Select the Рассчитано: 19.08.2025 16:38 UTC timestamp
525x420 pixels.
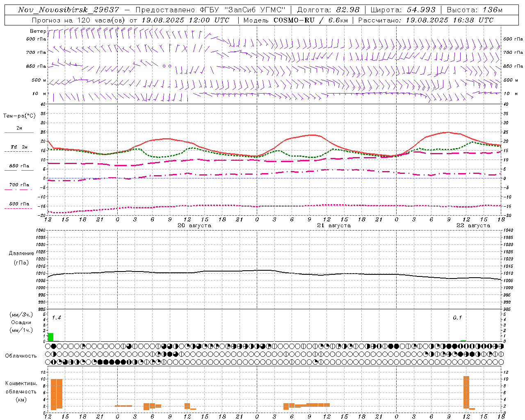426,20
